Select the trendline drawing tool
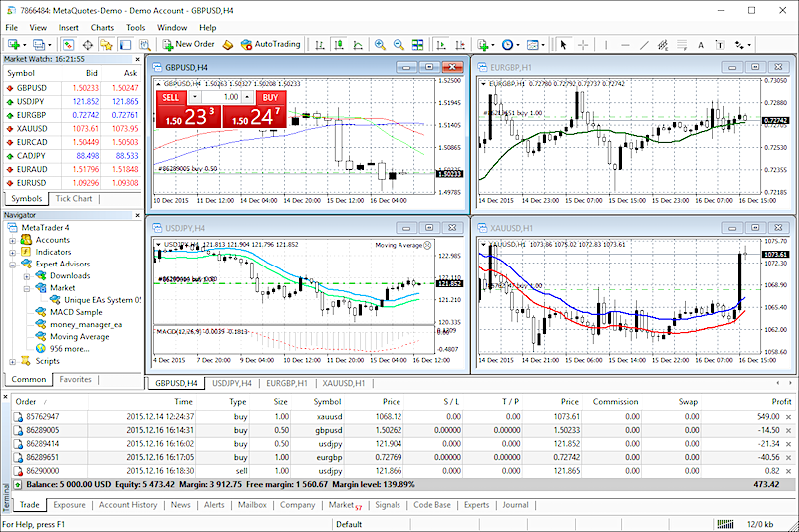799x532 pixels. tap(643, 45)
